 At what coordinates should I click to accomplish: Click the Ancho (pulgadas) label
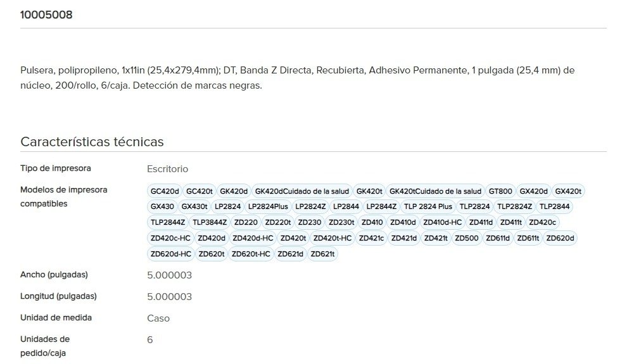pyautogui.click(x=54, y=275)
